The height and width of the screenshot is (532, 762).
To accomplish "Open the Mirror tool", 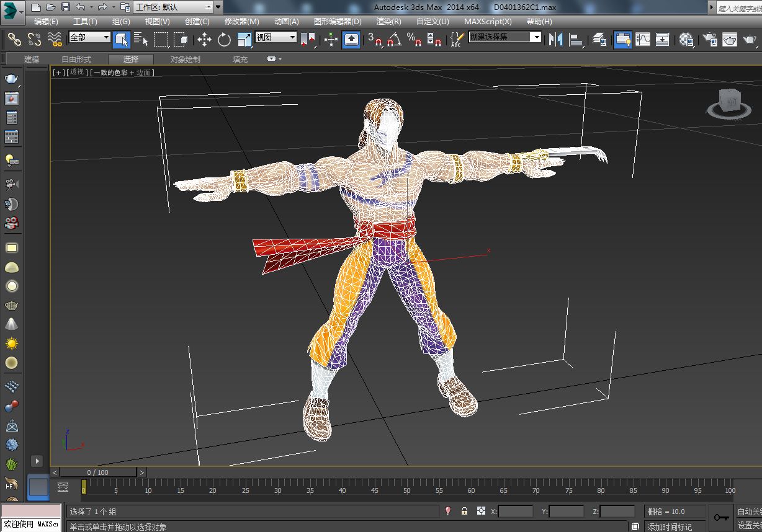I will tap(555, 40).
